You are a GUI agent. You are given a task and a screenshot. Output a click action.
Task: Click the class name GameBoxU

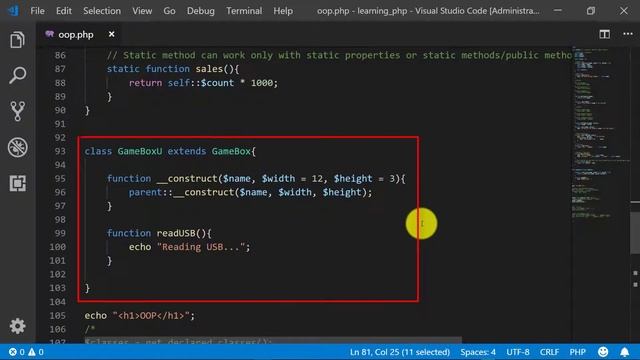[140, 151]
